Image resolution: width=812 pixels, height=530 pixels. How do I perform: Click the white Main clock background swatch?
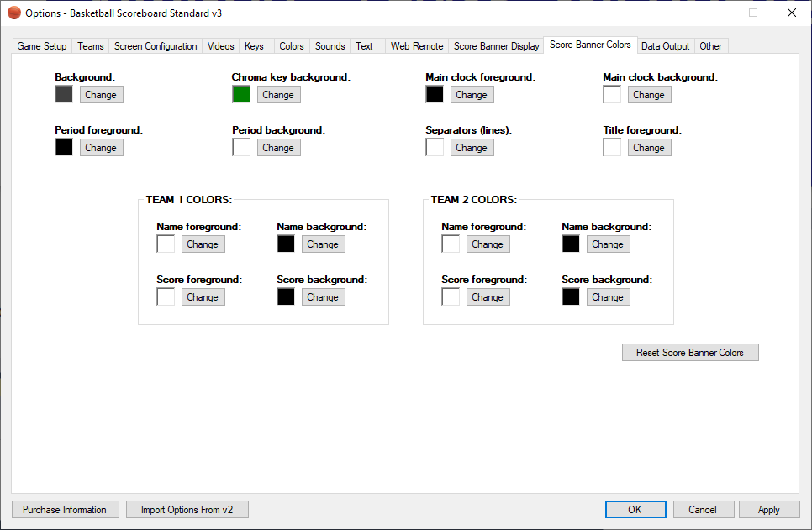612,95
